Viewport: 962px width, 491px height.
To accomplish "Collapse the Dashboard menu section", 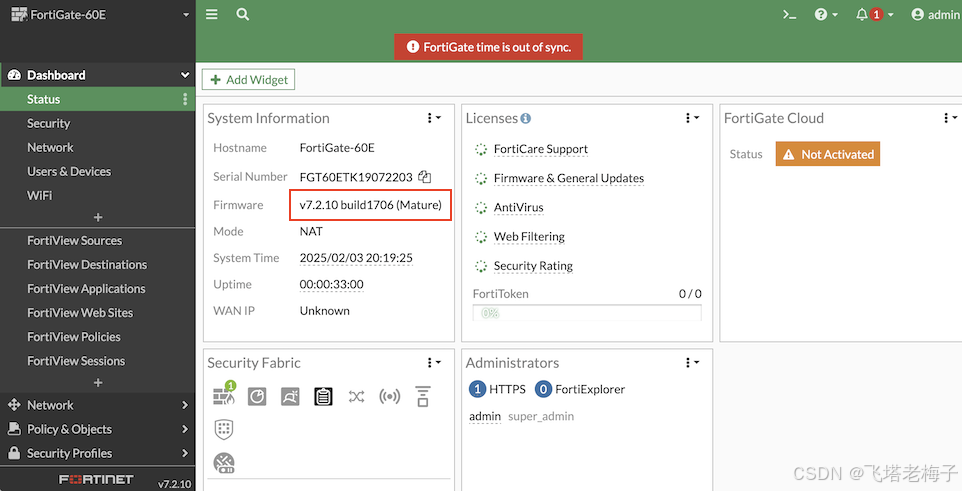I will (98, 75).
